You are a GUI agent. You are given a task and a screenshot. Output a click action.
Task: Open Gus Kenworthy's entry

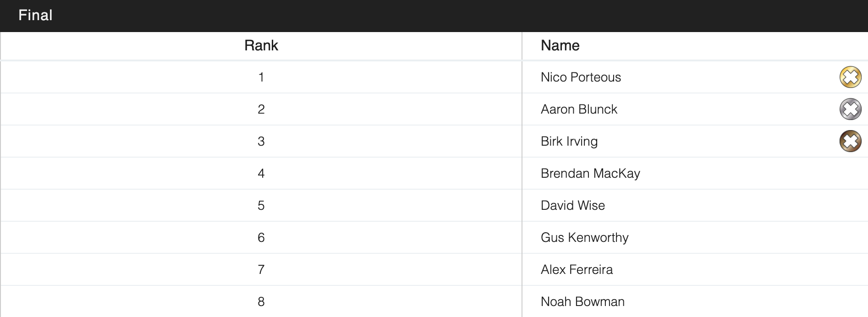pyautogui.click(x=584, y=237)
